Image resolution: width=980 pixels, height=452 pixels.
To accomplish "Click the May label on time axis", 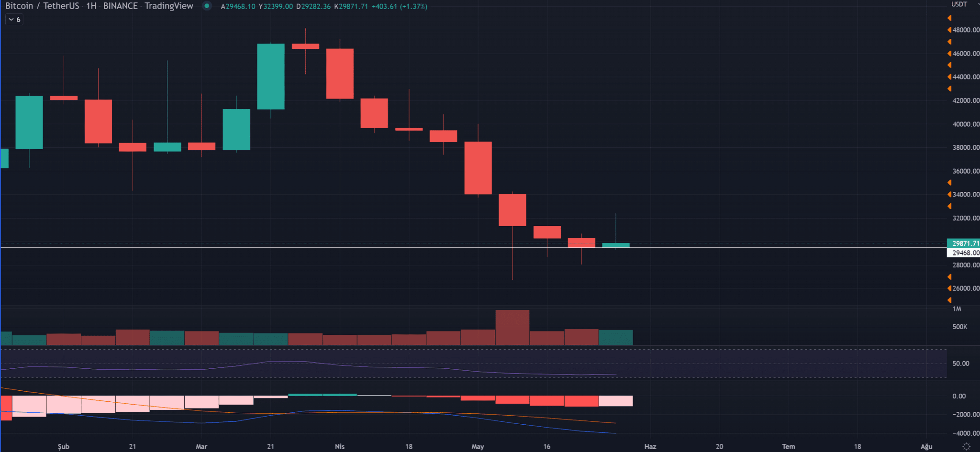I will tap(478, 446).
